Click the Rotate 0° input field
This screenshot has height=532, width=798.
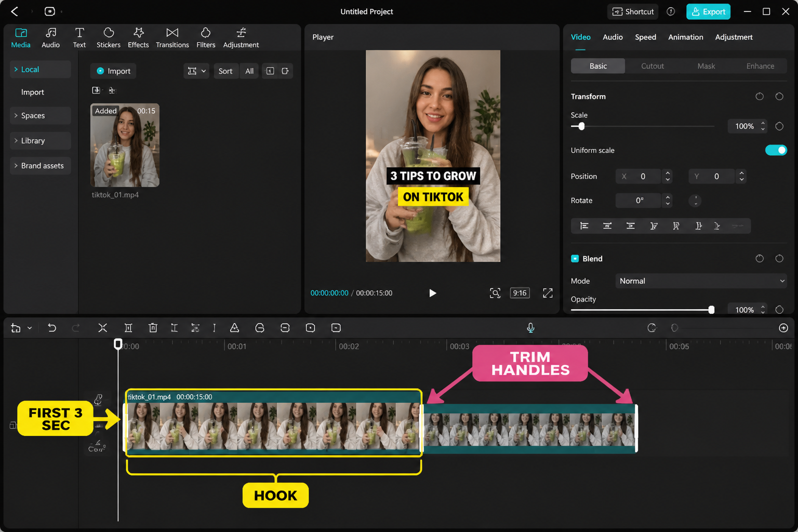[639, 201]
